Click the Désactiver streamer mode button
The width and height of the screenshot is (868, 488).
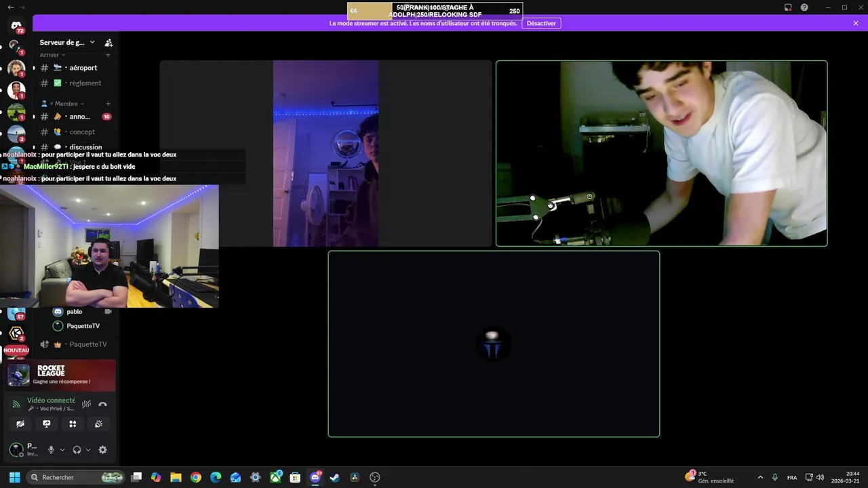click(x=541, y=23)
